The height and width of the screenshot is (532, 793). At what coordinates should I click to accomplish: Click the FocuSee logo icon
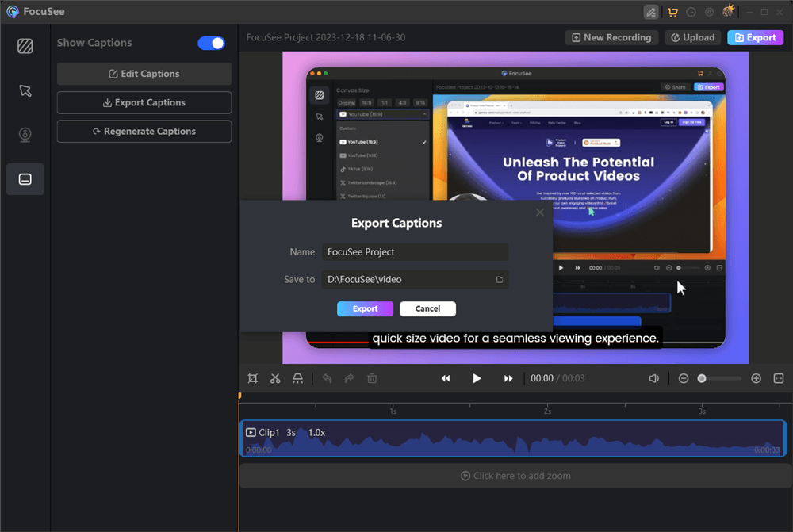point(13,11)
